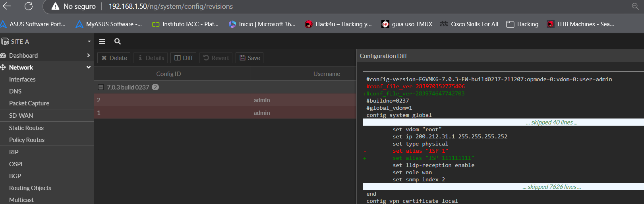Click the Delete revision button

pos(114,58)
